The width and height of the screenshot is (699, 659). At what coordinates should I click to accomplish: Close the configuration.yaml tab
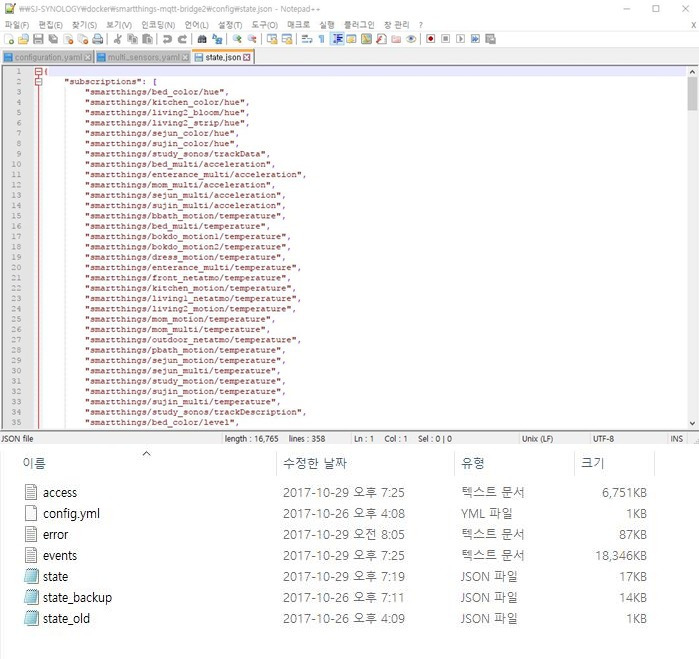(88, 58)
